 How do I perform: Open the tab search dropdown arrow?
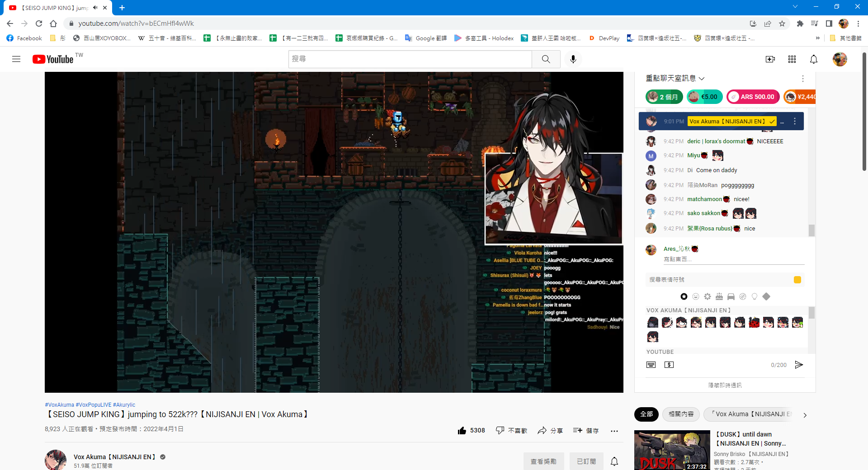click(795, 7)
